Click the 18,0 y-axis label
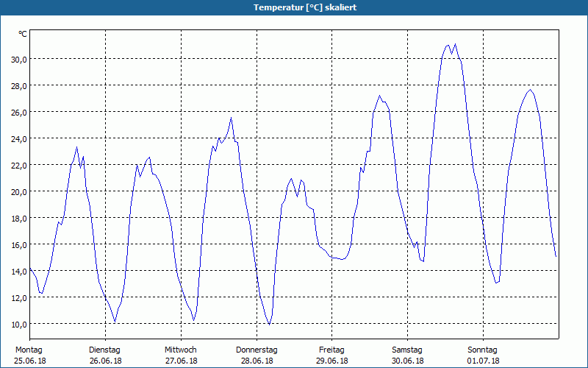 click(18, 218)
